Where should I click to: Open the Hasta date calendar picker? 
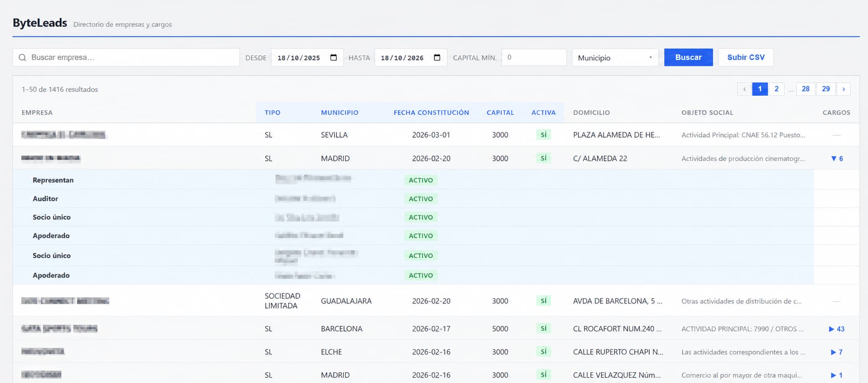pos(437,57)
